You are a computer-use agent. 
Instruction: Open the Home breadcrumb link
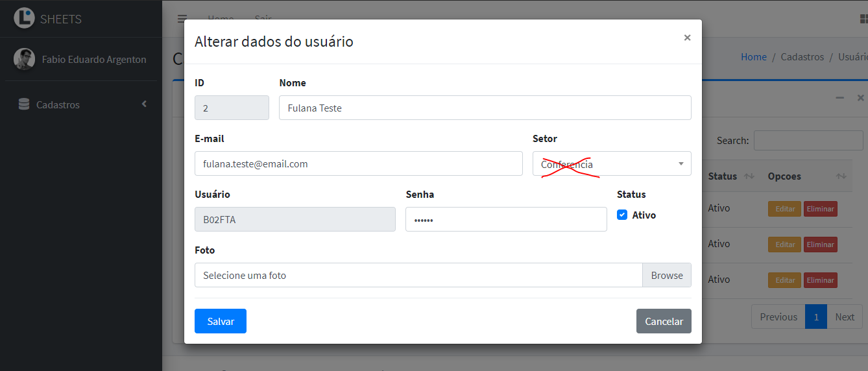(754, 57)
